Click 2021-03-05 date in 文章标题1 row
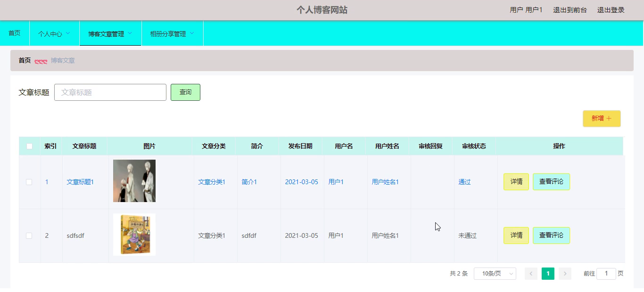Viewport: 644px width, 292px height. click(301, 182)
